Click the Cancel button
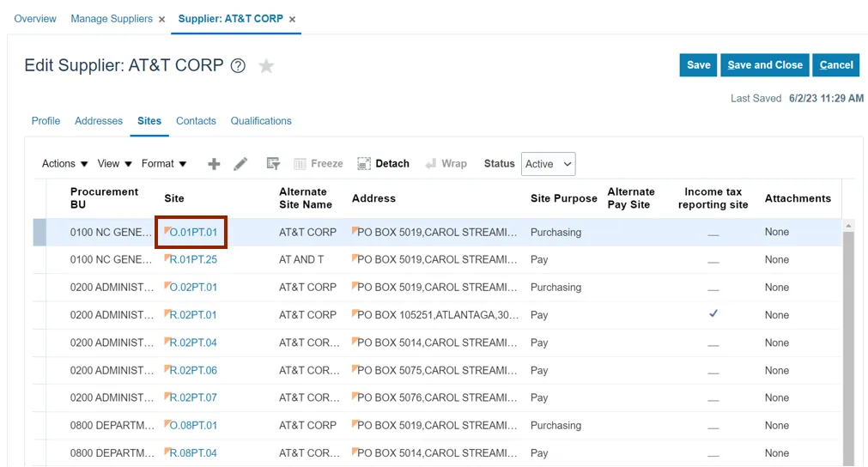The height and width of the screenshot is (467, 868). click(x=835, y=65)
